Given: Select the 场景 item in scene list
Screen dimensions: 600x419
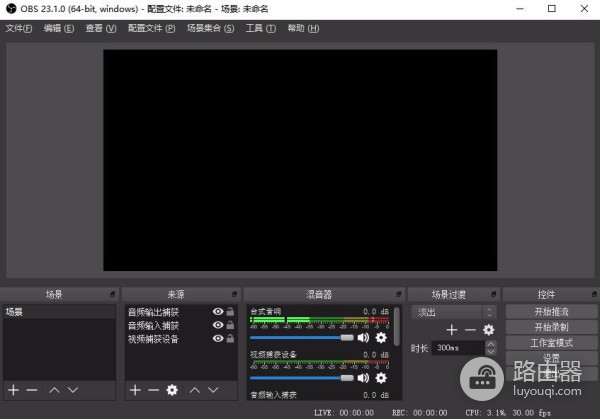Looking at the screenshot, I should pos(59,312).
